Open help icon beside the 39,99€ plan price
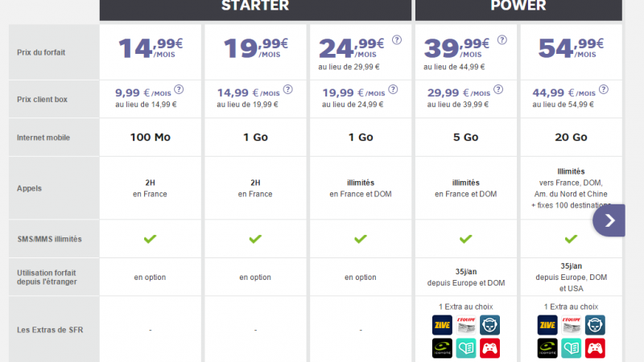The height and width of the screenshot is (362, 644). point(502,39)
